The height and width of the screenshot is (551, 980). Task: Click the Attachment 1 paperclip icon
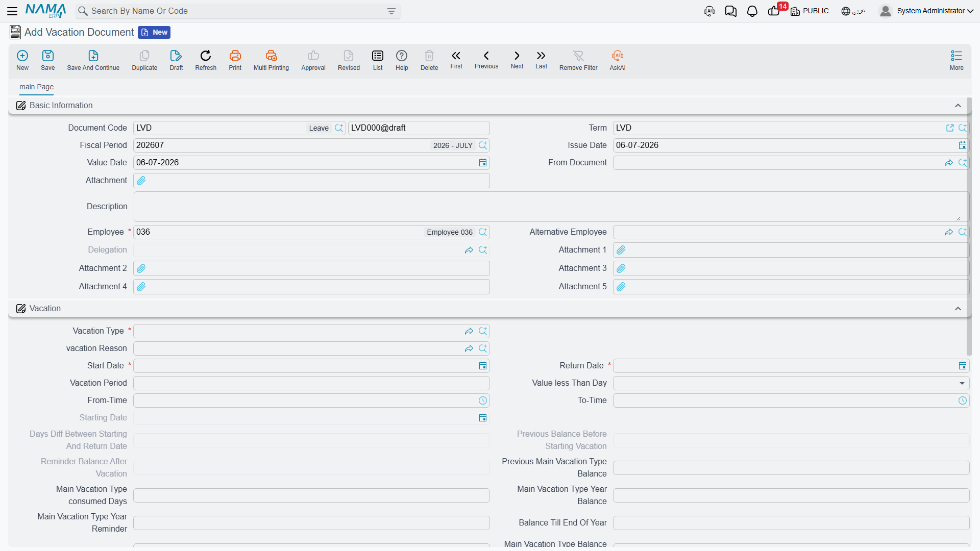(621, 250)
